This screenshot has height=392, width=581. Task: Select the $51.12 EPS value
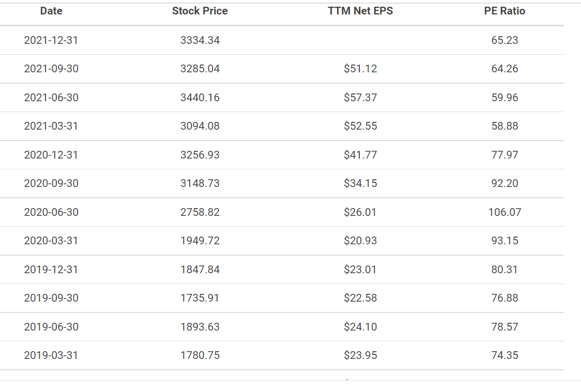click(x=360, y=69)
